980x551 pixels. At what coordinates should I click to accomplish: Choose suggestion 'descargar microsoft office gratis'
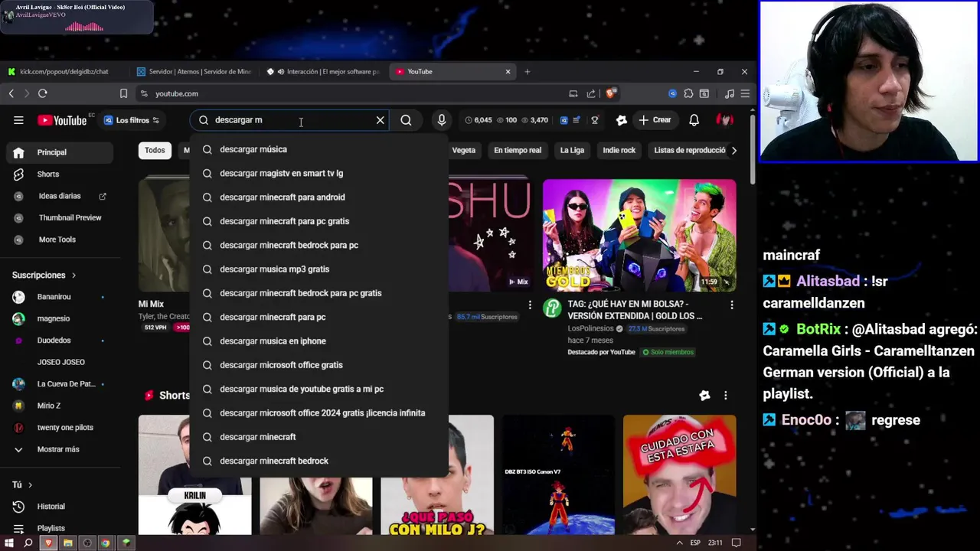tap(318, 365)
